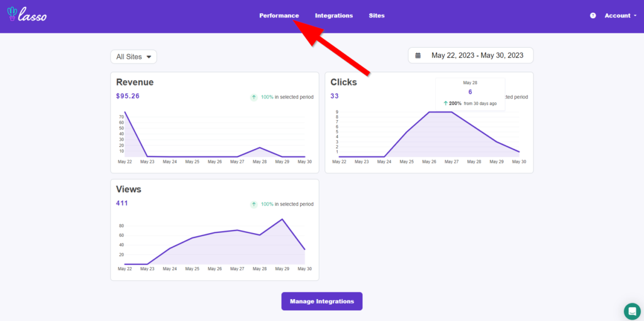This screenshot has width=644, height=321.
Task: Click the 411 views total
Action: (x=123, y=203)
